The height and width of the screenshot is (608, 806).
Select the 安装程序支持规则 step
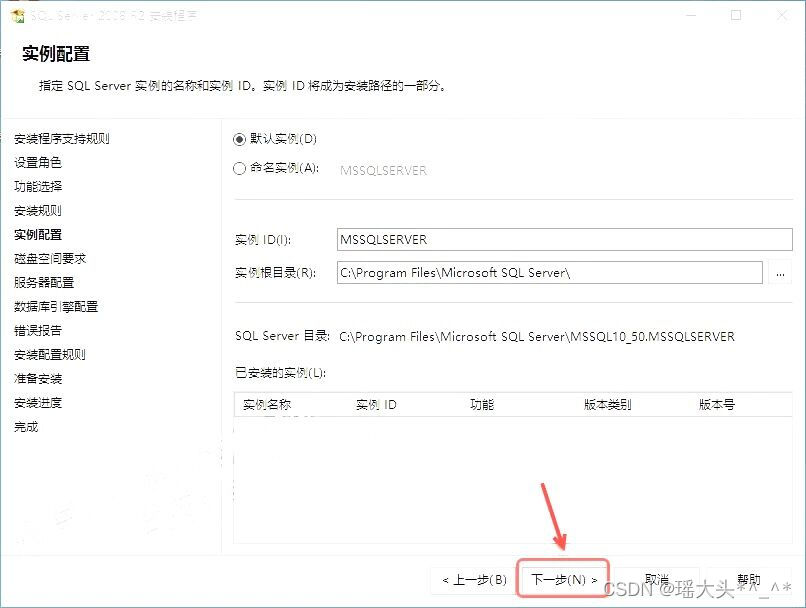pyautogui.click(x=62, y=139)
